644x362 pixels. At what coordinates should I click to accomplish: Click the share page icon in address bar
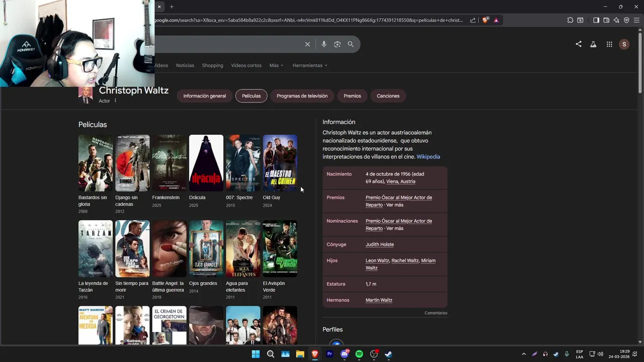click(473, 20)
